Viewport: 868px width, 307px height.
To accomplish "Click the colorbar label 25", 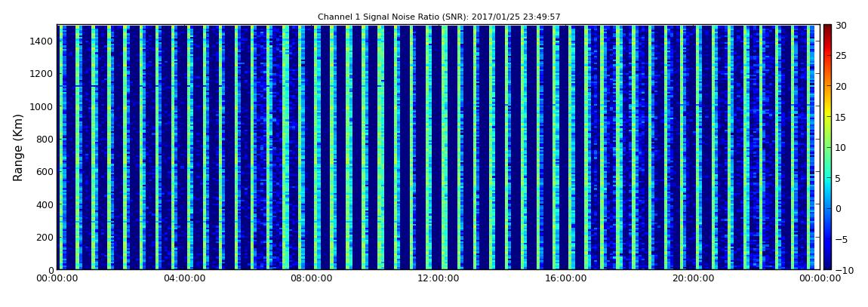I will pyautogui.click(x=842, y=55).
